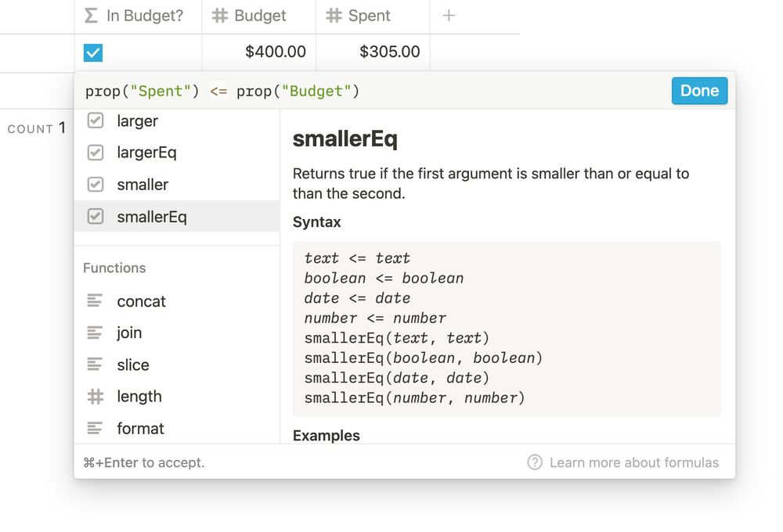Click the $400.00 Budget cell
Viewport: 783px width, 532px height.
click(259, 52)
